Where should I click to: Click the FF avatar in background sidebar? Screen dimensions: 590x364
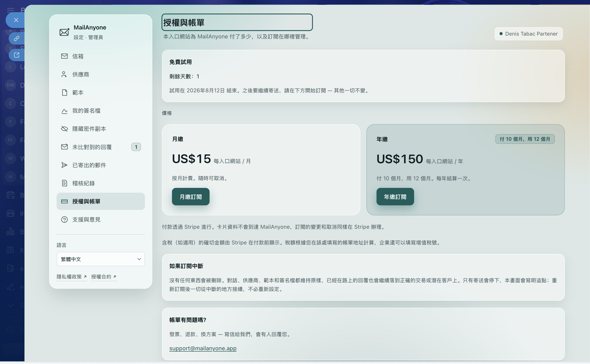[10, 140]
